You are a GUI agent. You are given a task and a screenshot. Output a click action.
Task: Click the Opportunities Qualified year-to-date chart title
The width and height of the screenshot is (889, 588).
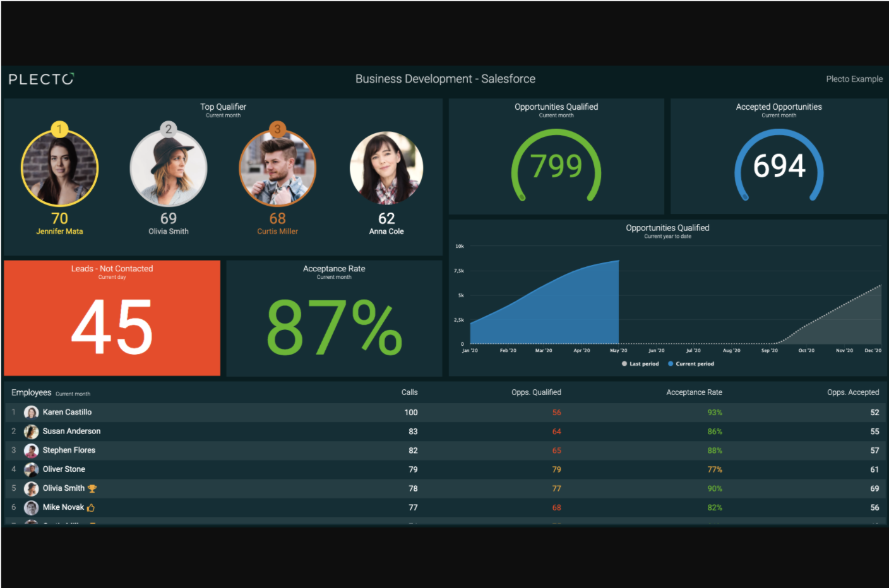(x=667, y=228)
